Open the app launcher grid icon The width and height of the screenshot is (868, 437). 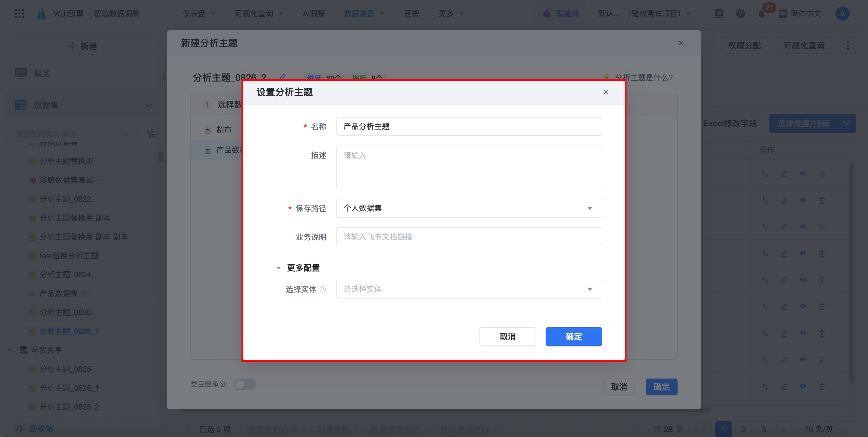[x=19, y=14]
